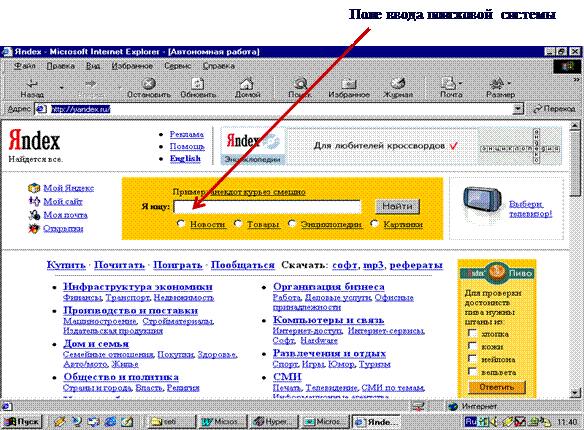Screen dimensions: 584x430
Task: Open the рефераты download link
Action: pos(416,265)
